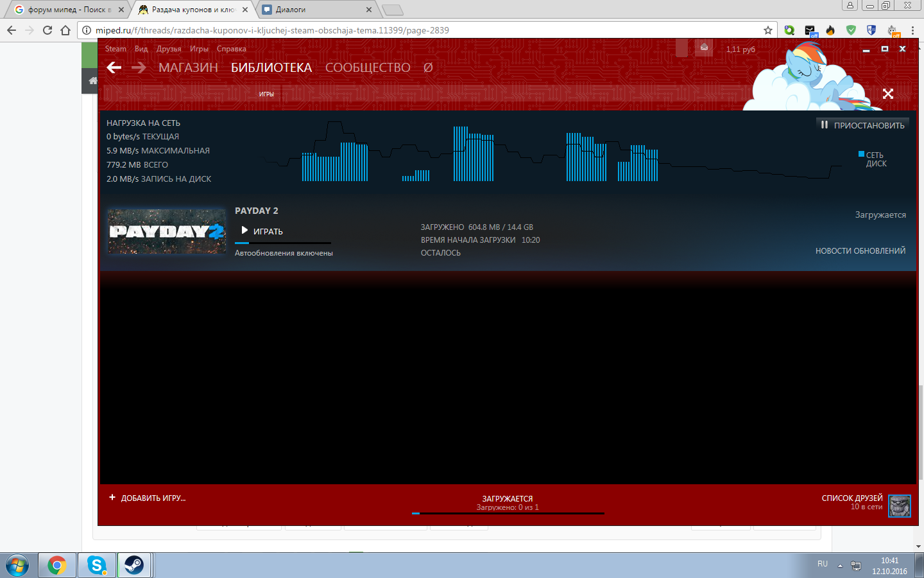Switch to the СООБЩЕСТВО section
This screenshot has height=578, width=924.
(368, 67)
